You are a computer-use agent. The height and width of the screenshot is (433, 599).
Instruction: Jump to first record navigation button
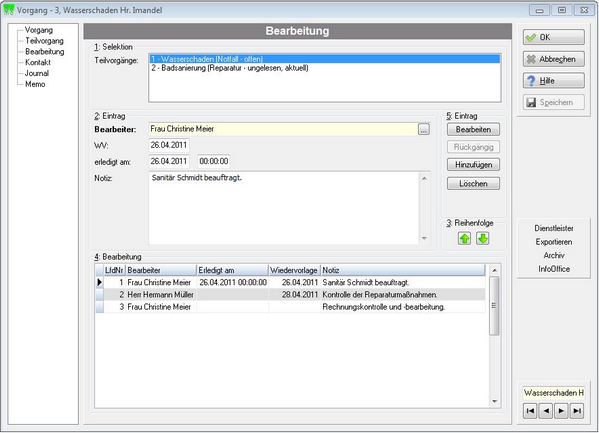530,411
